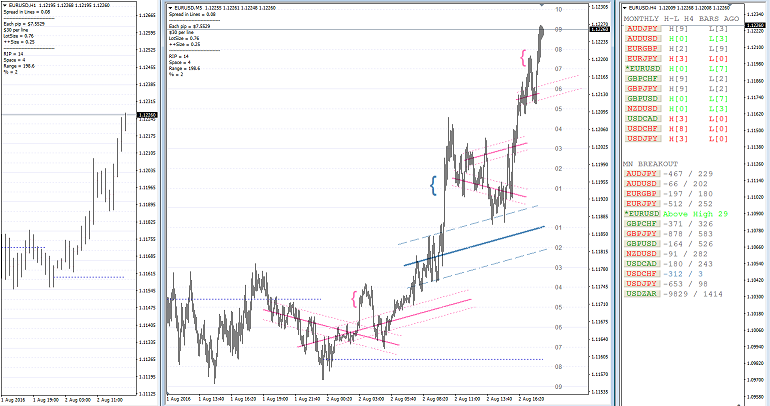Screen dimensions: 770x406
Task: Choose EURGBP under MN Breakout
Action: pyautogui.click(x=641, y=194)
